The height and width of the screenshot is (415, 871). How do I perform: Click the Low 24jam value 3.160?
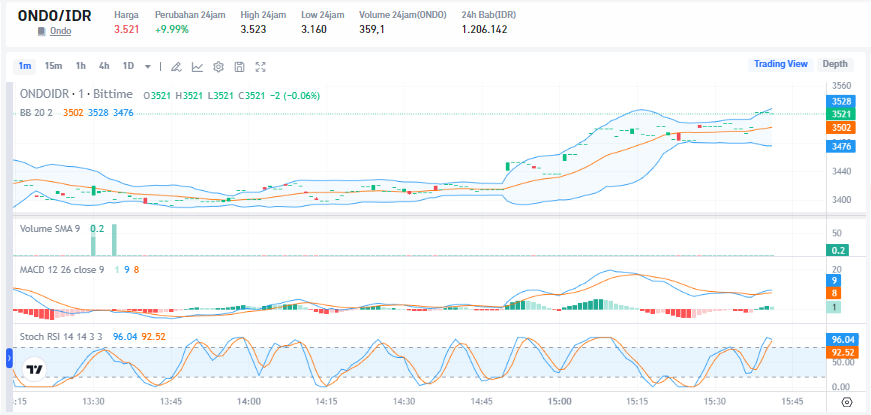[x=314, y=29]
